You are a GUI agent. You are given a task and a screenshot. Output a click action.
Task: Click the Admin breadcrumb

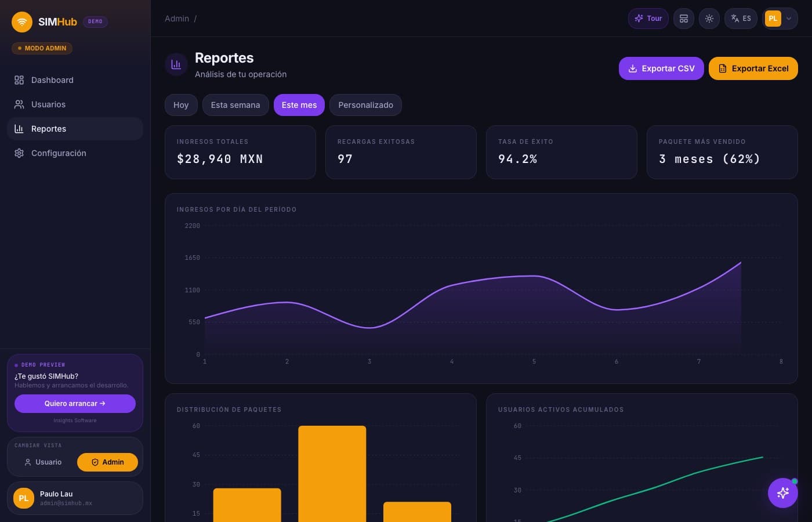coord(177,19)
